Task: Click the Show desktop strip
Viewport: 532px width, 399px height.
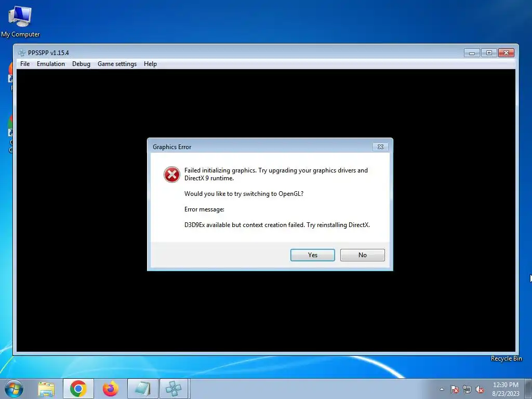Action: click(x=528, y=389)
